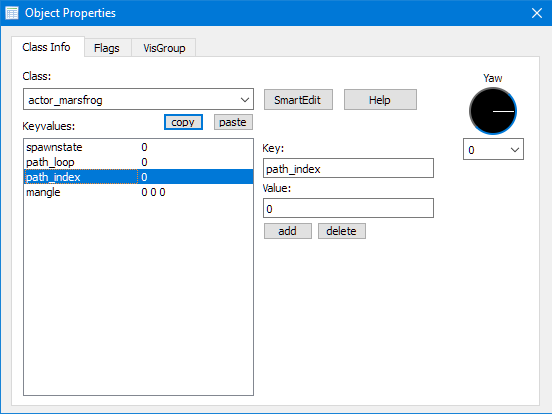Select the path_index keyvalue row
This screenshot has width=552, height=414.
[x=139, y=177]
